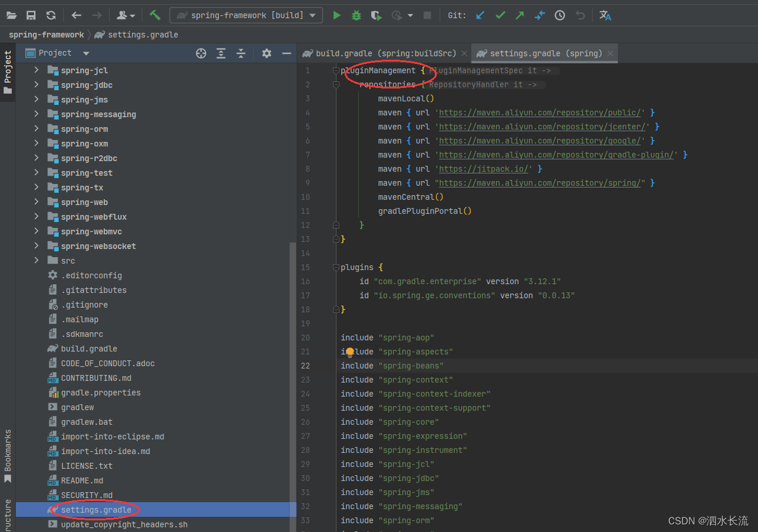Fold the pluginManagement block at line 1
This screenshot has height=532, width=758.
point(336,70)
